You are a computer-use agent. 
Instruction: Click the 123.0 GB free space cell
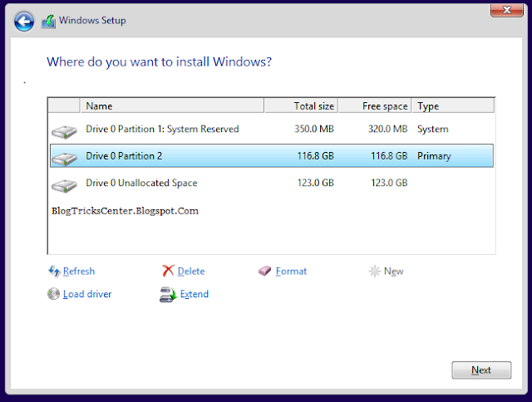[x=389, y=183]
